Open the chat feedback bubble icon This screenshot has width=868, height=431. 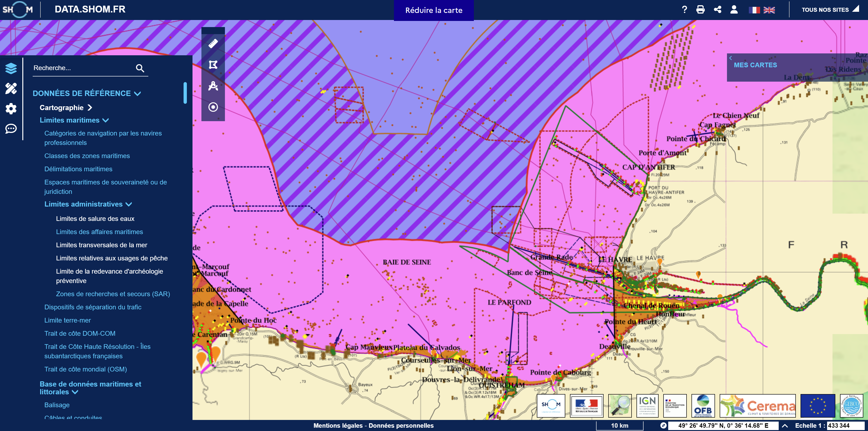coord(11,128)
